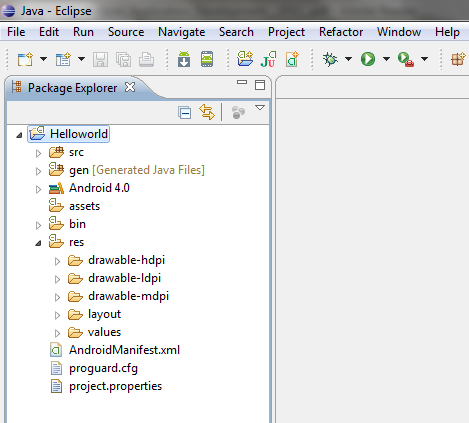Viewport: 469px width, 423px height.
Task: Open dropdown next to second New wizard icon
Action: pos(81,59)
